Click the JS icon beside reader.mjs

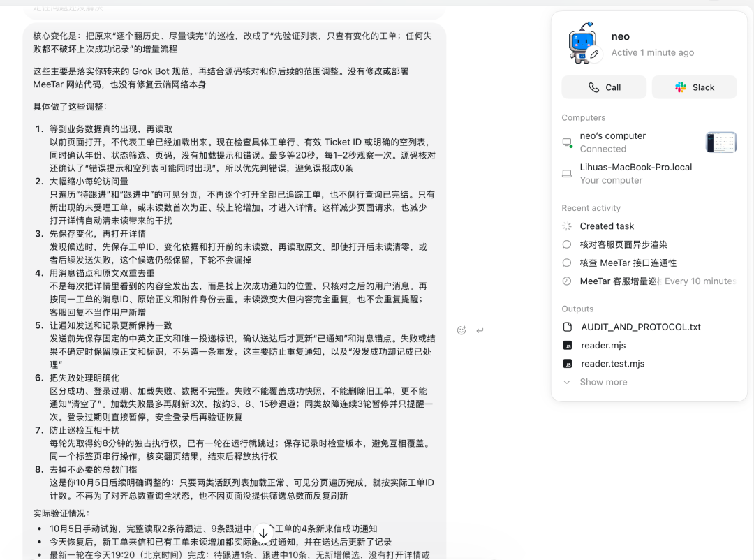(x=568, y=346)
